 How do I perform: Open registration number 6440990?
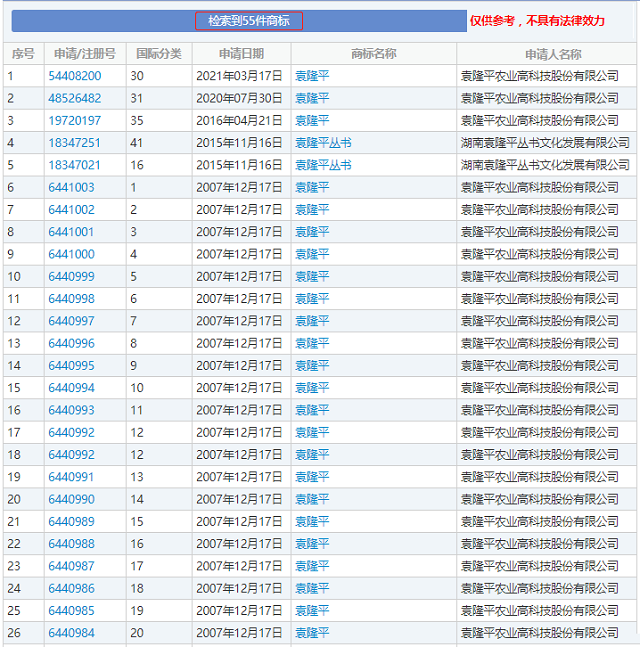(x=71, y=499)
